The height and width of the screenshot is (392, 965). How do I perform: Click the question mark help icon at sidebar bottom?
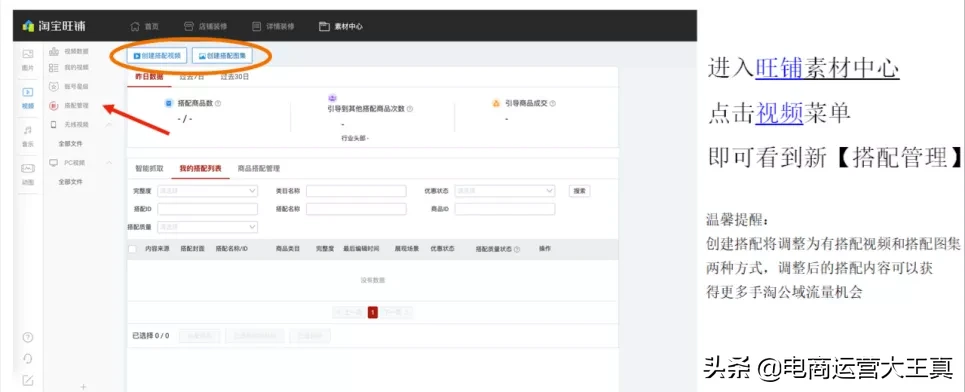(x=28, y=337)
